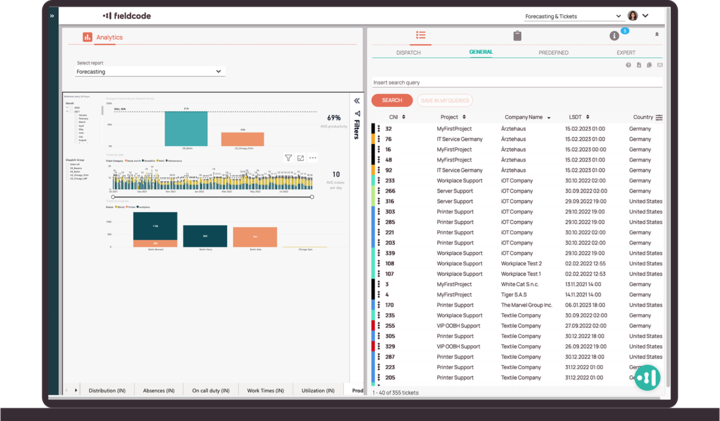Screen dimensions: 720x421
Task: Click the SEARCH button
Action: point(392,100)
